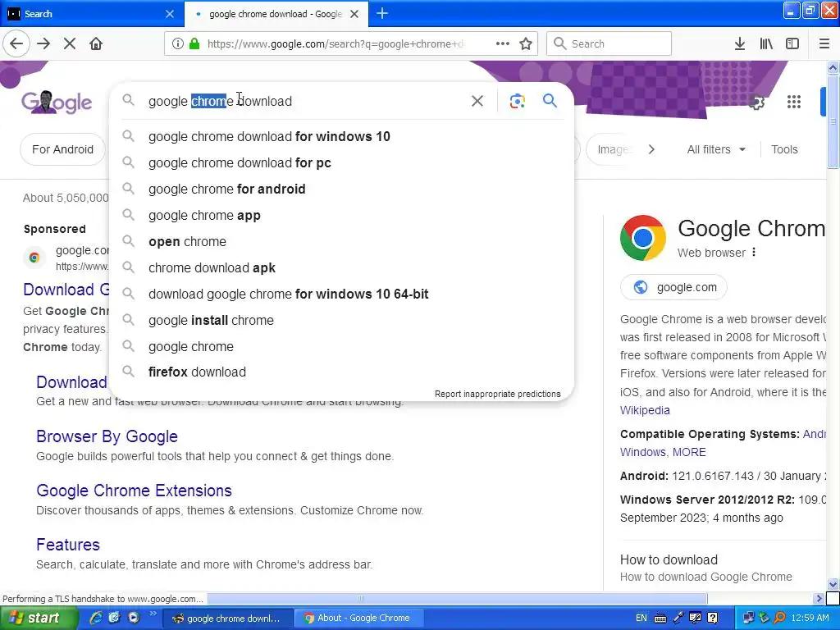
Task: Choose suggestion google chrome app
Action: point(341,216)
